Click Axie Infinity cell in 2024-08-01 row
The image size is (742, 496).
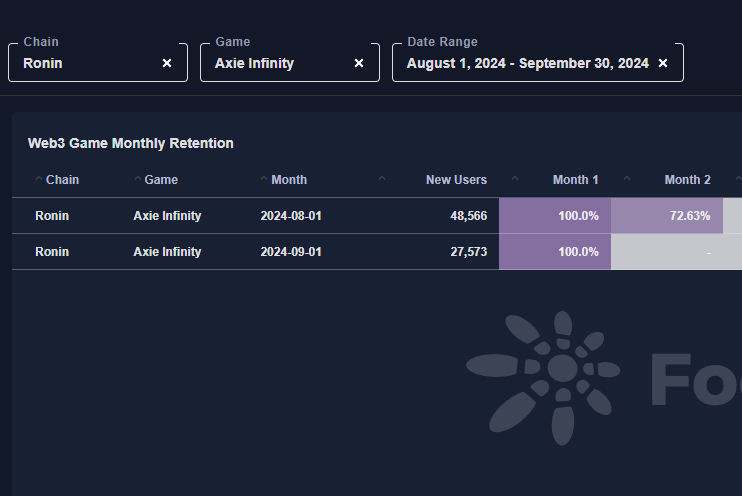(167, 216)
